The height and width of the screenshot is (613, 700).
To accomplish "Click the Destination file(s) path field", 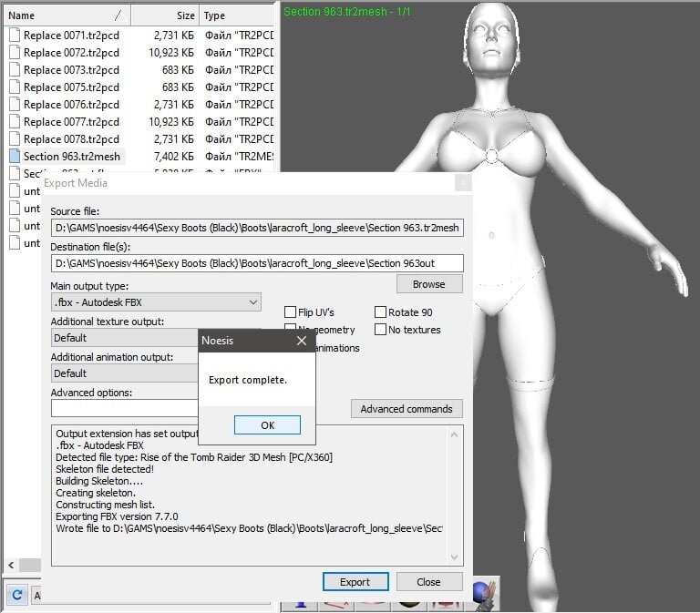I will click(x=257, y=263).
